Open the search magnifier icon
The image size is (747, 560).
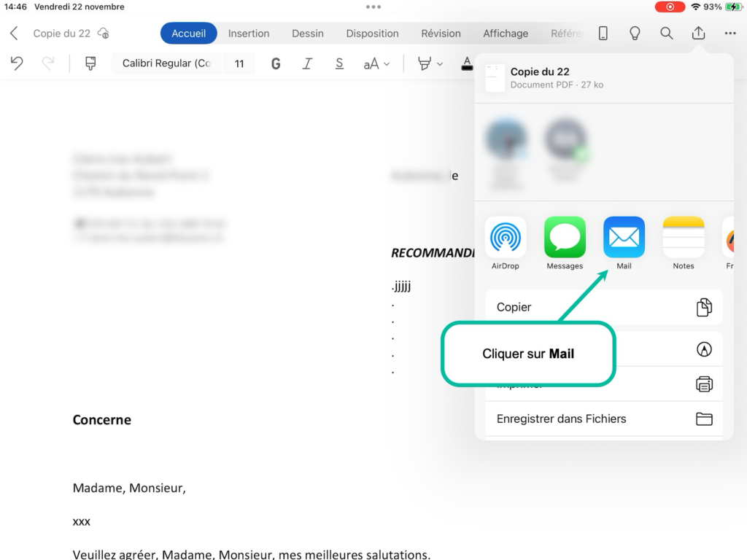[666, 34]
